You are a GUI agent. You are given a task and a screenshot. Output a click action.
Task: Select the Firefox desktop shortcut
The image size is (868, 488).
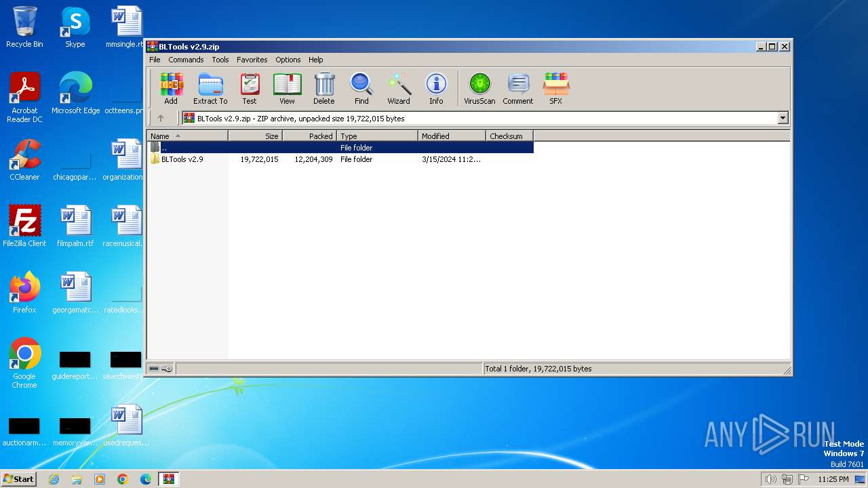(x=24, y=292)
